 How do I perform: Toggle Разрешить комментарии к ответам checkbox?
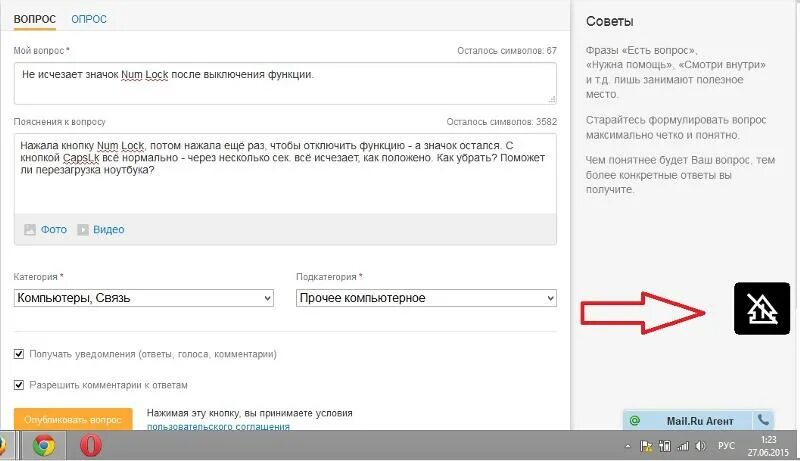[x=19, y=385]
